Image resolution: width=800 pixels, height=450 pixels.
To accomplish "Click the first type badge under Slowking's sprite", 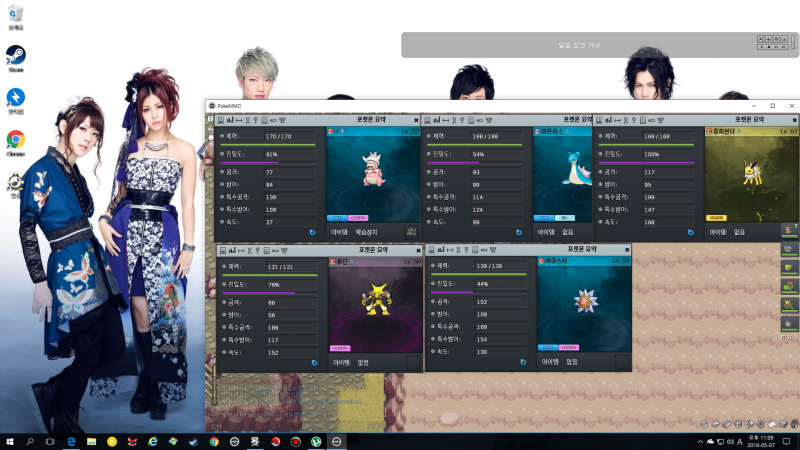I will pos(338,216).
